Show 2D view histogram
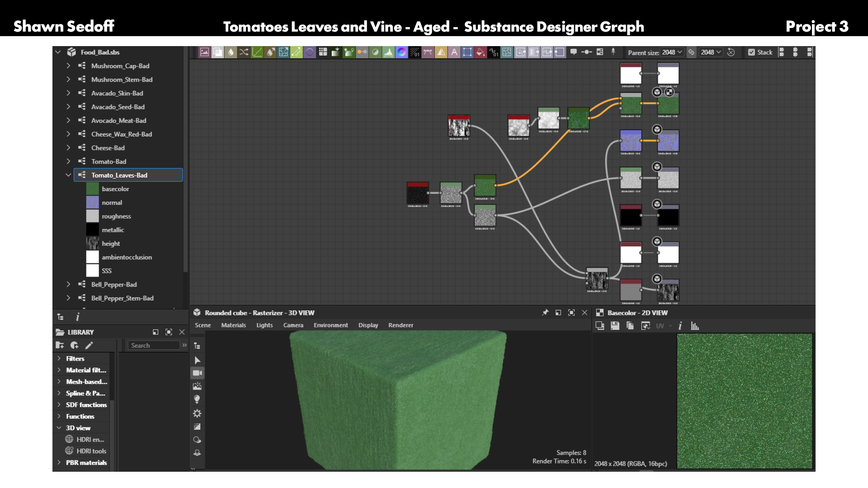This screenshot has width=868, height=488. [x=695, y=325]
